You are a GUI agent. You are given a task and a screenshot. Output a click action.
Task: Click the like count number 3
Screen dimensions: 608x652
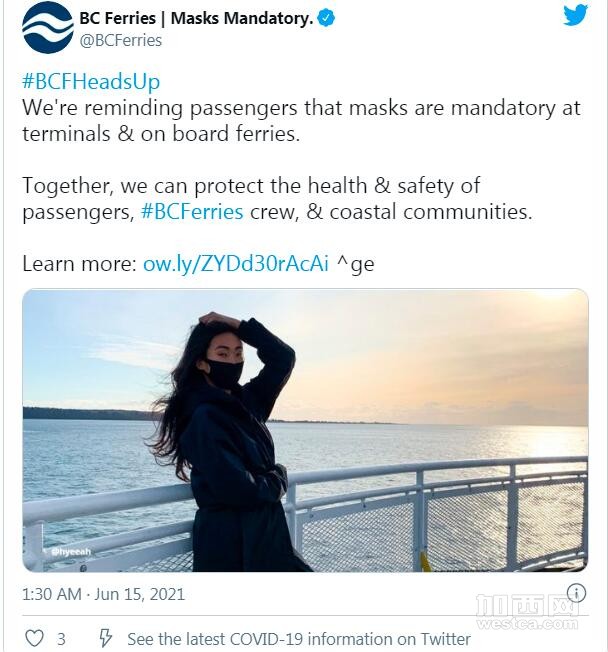click(x=61, y=639)
